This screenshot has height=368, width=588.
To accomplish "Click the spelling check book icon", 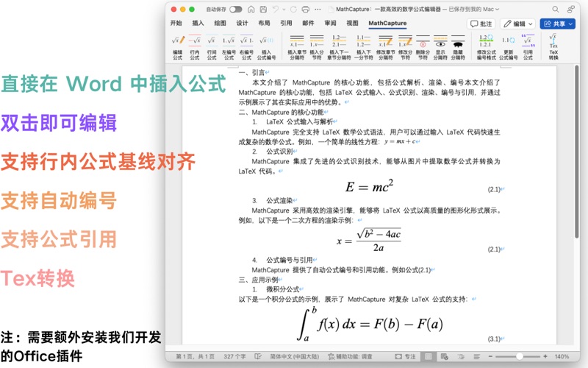I will [258, 356].
